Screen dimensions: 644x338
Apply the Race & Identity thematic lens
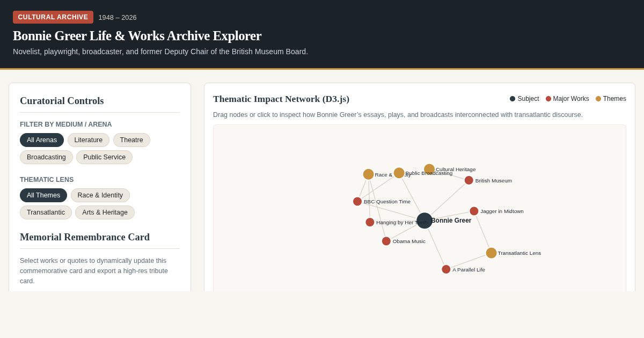[x=100, y=195]
